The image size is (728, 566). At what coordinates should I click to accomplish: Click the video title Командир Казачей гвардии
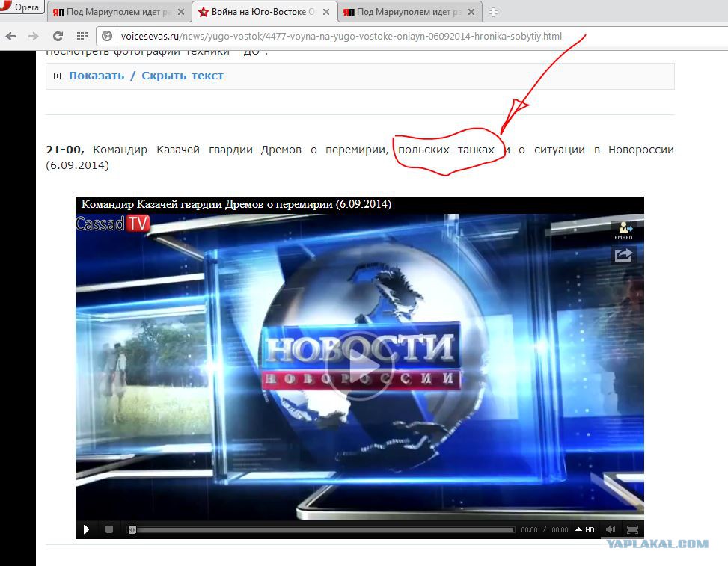point(236,204)
